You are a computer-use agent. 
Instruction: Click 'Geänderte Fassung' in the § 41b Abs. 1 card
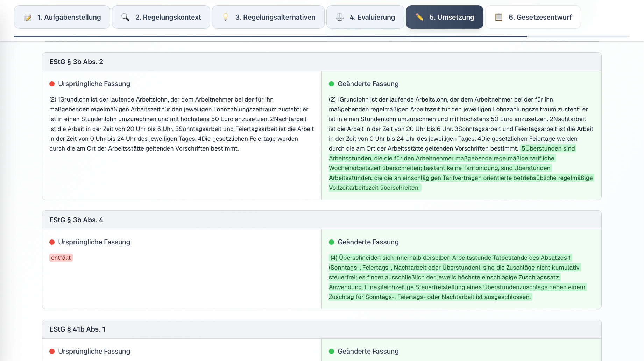[x=368, y=351]
